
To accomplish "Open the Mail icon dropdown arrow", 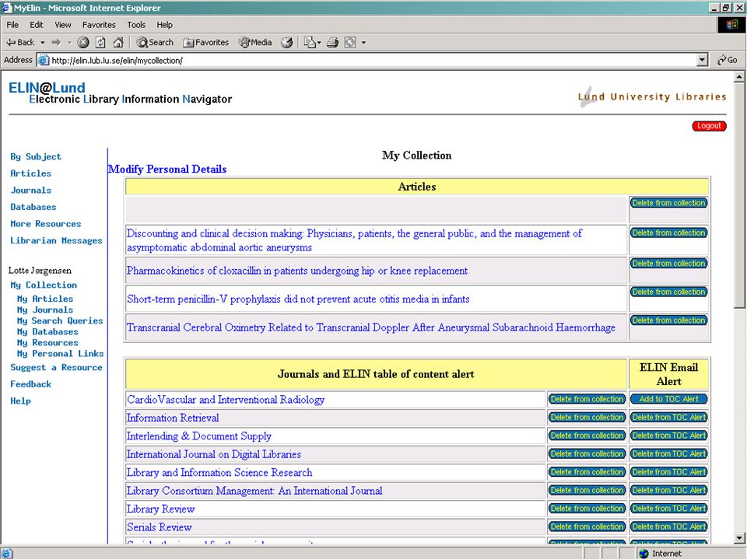I will [319, 42].
